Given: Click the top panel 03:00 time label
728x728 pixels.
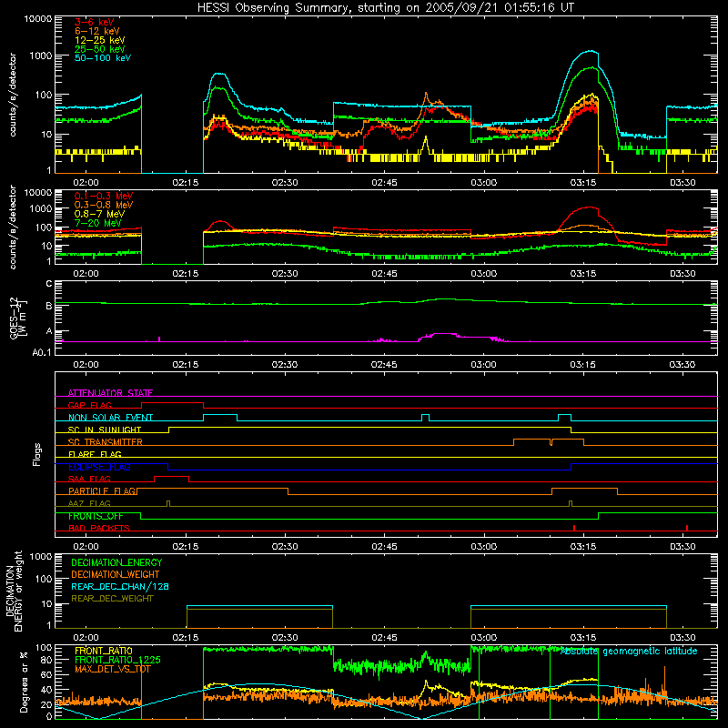Looking at the screenshot, I should (484, 183).
